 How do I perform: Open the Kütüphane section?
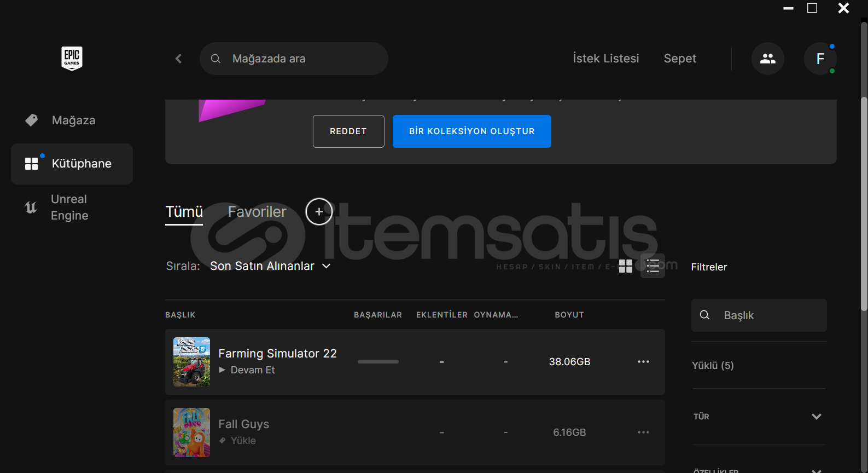[72, 164]
